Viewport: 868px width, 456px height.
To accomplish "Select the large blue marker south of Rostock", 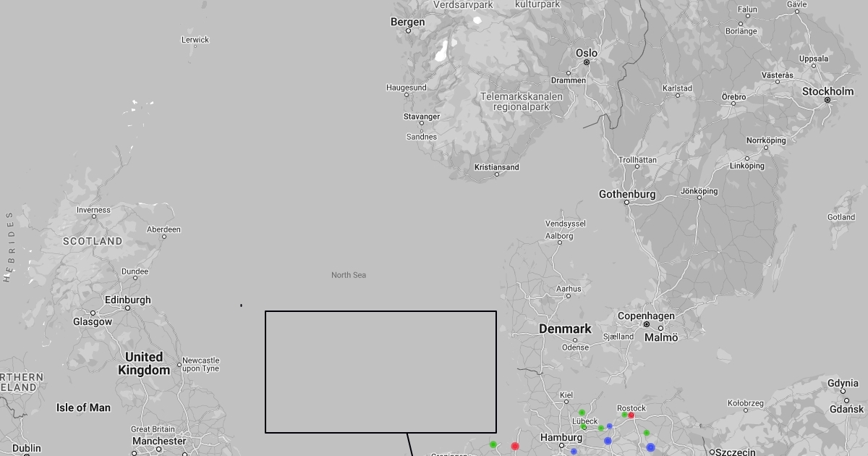I will pos(650,447).
